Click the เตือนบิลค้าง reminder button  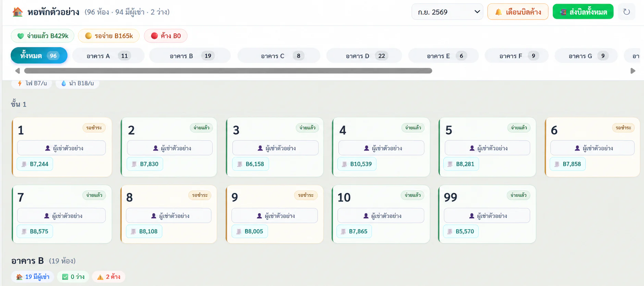tap(518, 12)
